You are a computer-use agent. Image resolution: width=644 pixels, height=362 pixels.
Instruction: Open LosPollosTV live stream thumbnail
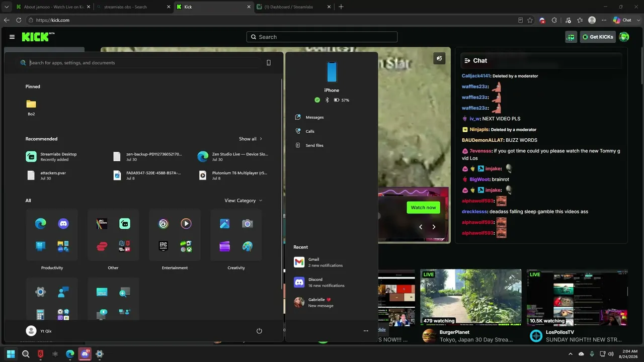(x=577, y=297)
